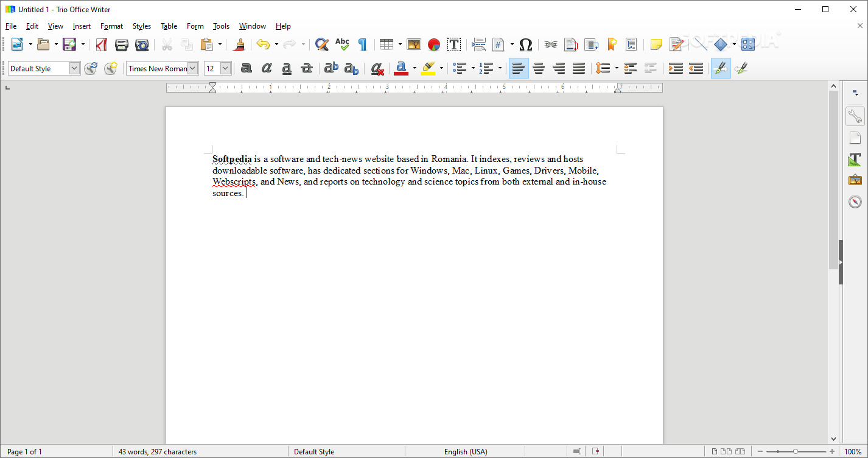
Task: Save the document via floppy icon
Action: (x=69, y=44)
